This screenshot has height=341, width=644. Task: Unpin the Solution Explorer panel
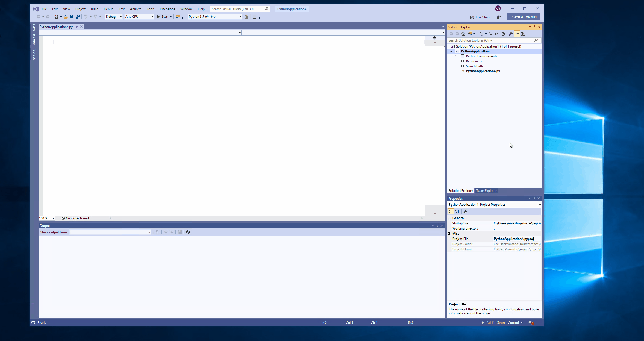[534, 27]
